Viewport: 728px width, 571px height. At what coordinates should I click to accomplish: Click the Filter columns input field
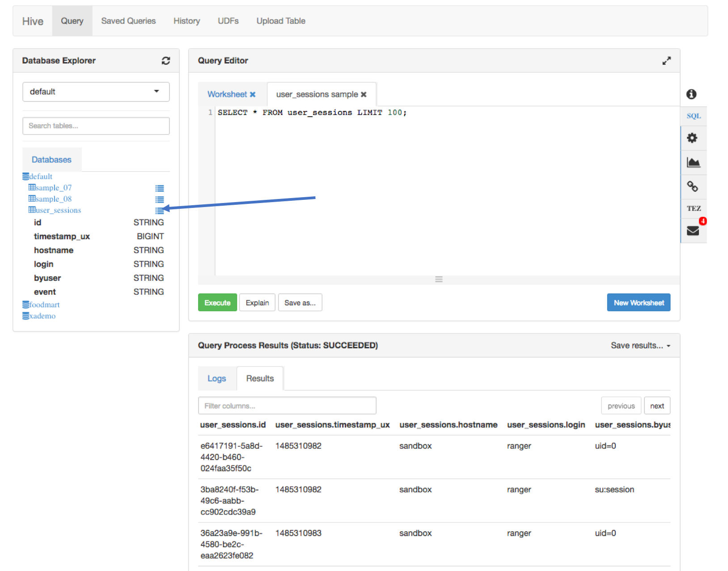pyautogui.click(x=287, y=406)
